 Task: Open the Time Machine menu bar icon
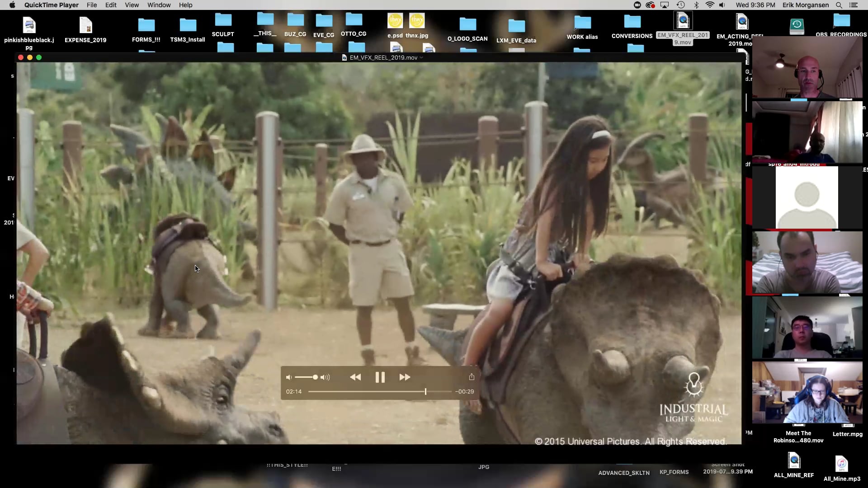[680, 5]
